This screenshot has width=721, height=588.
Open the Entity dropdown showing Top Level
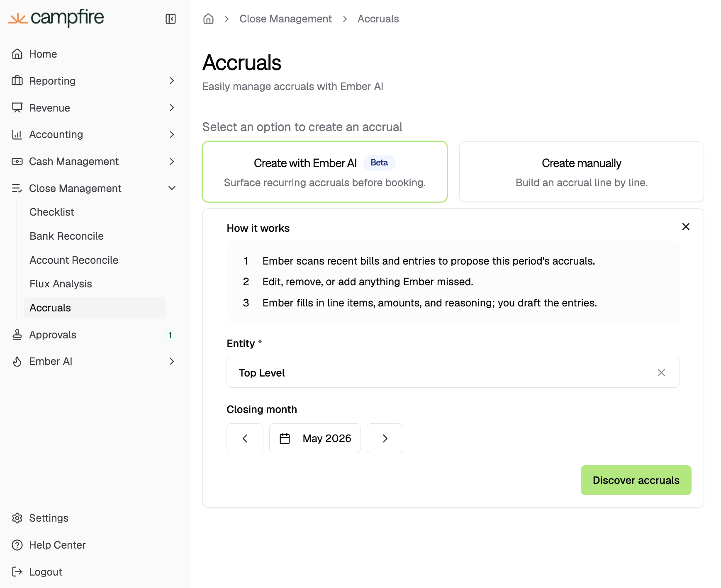(x=453, y=373)
